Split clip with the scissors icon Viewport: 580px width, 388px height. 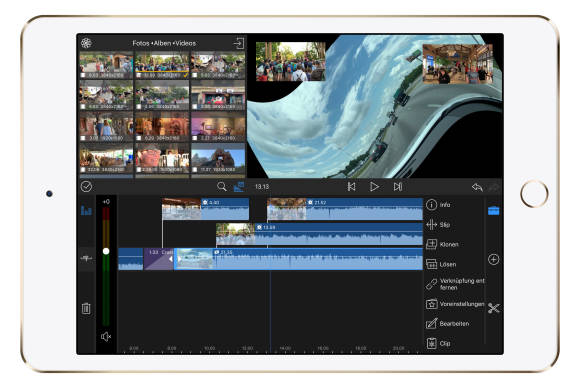pyautogui.click(x=493, y=308)
